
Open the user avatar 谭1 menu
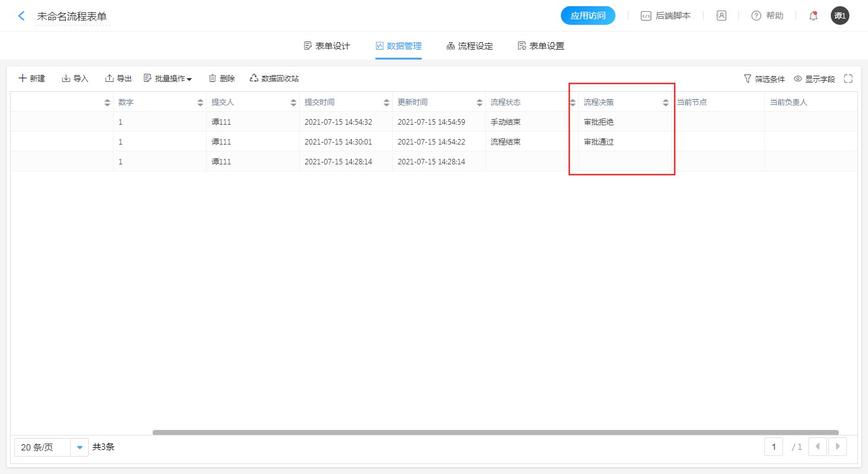(839, 16)
